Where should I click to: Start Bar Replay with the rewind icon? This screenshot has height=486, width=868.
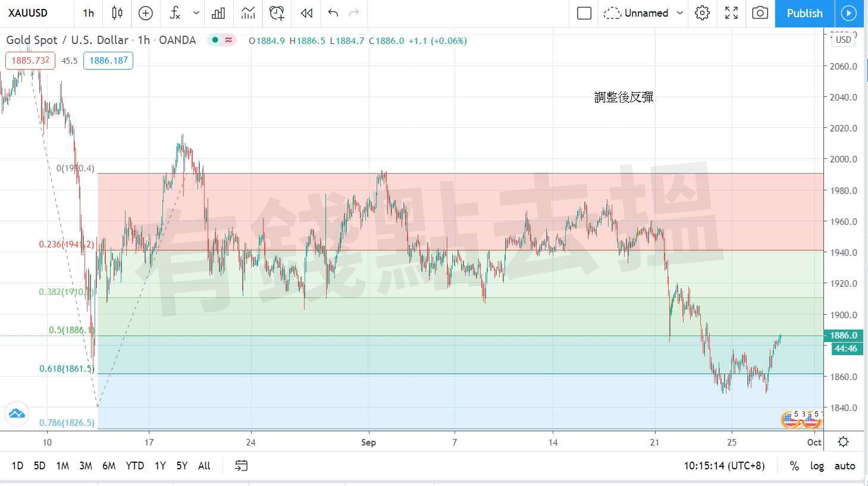click(x=306, y=13)
